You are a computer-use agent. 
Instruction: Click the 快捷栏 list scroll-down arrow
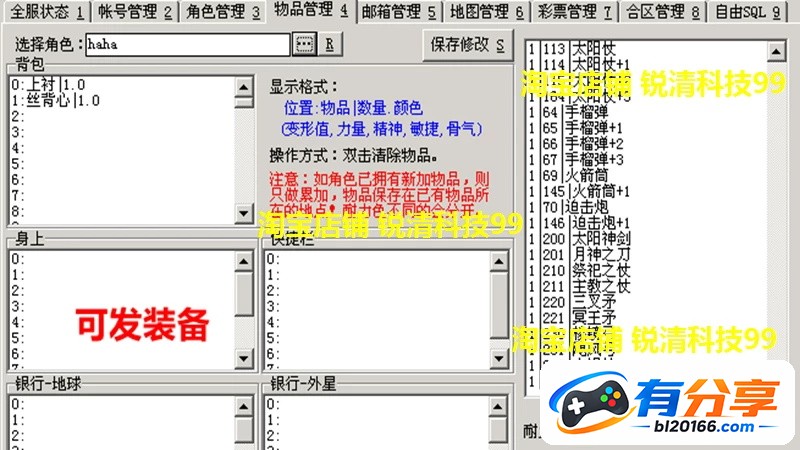tap(498, 359)
